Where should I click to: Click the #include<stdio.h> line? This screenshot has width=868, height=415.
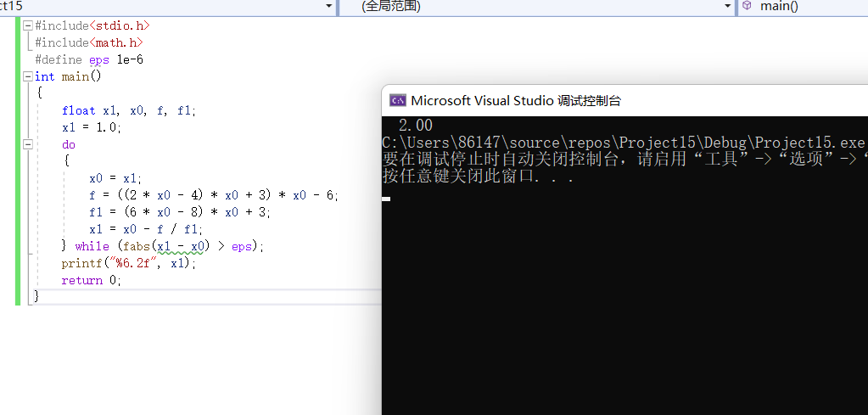pyautogui.click(x=92, y=25)
